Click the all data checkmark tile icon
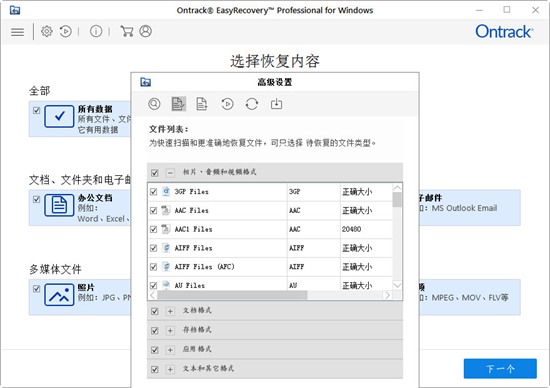550x388 pixels. [x=59, y=116]
